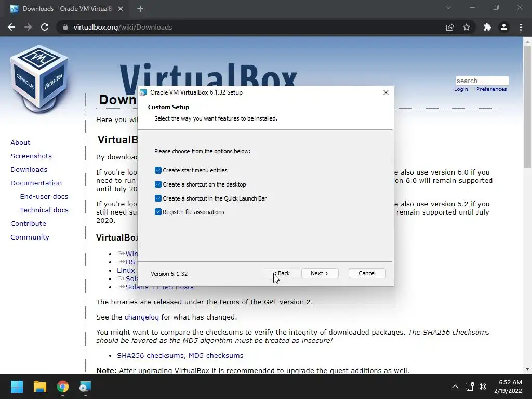Focus the website search field
The width and height of the screenshot is (532, 399).
tap(482, 81)
